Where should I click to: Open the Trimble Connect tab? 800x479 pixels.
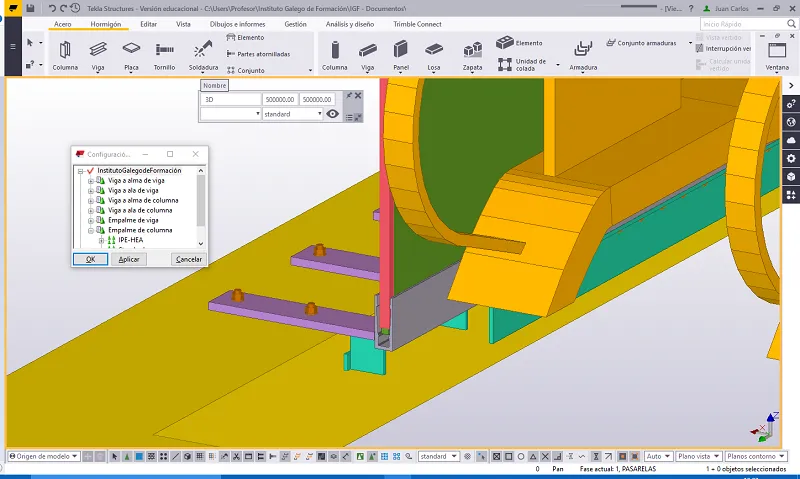click(417, 24)
